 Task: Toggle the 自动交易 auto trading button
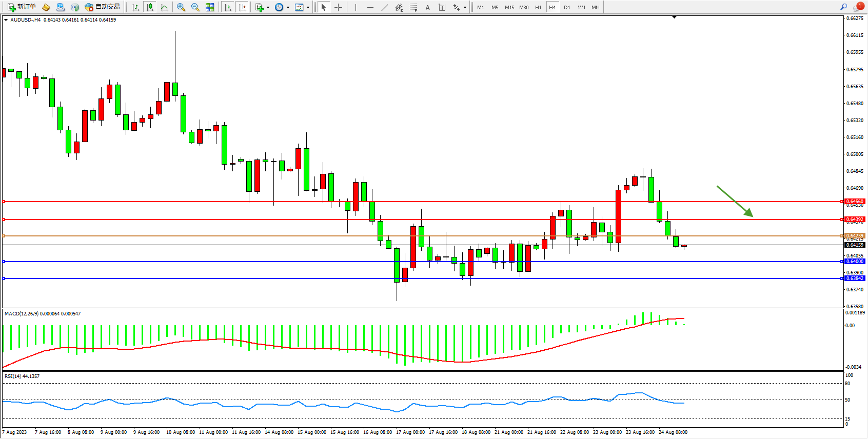tap(102, 7)
